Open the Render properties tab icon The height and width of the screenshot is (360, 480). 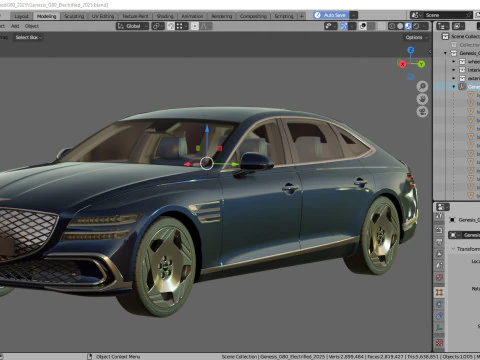[x=439, y=230]
